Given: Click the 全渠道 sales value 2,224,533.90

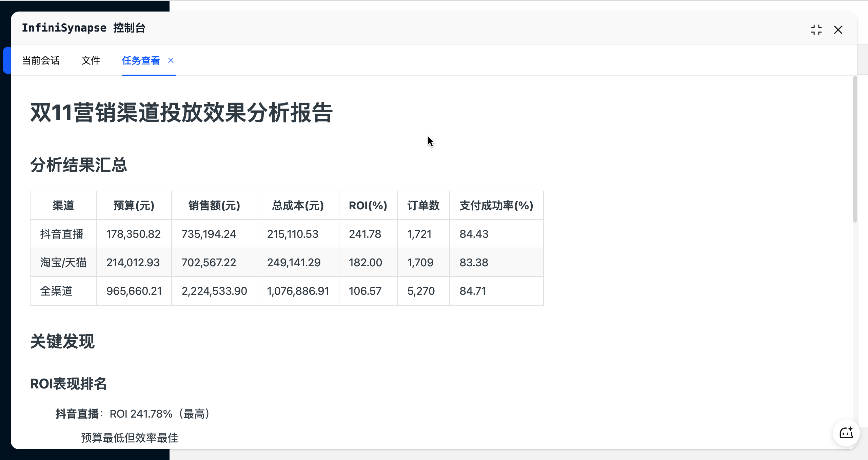Looking at the screenshot, I should tap(214, 291).
